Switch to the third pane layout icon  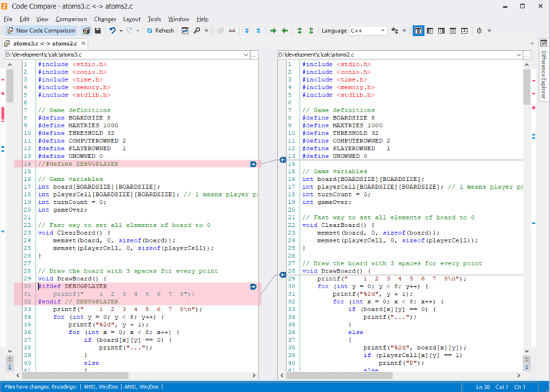[x=441, y=31]
